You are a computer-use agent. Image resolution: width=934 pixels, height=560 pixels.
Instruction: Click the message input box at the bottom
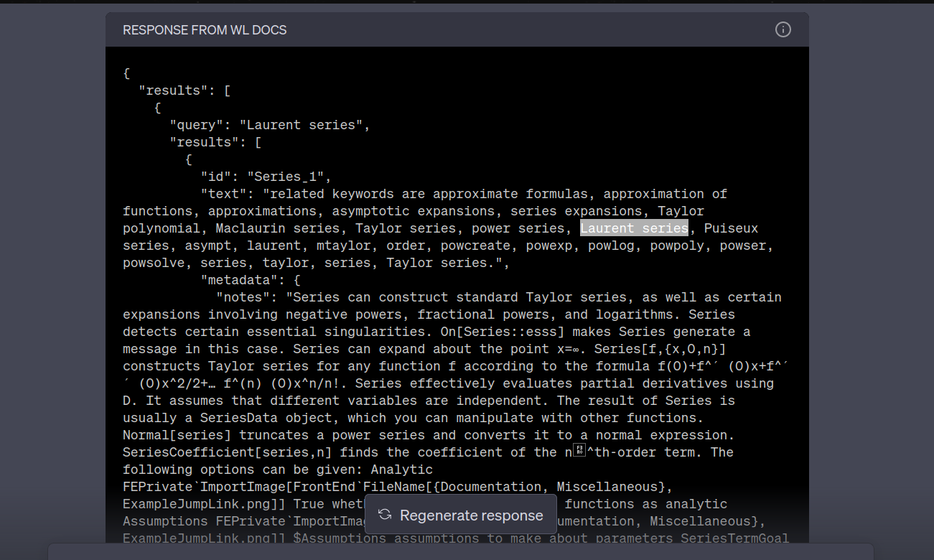coord(467,554)
